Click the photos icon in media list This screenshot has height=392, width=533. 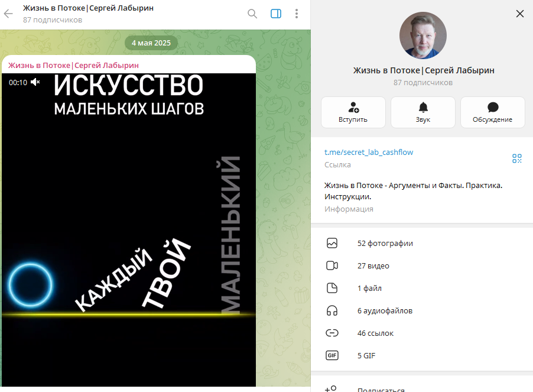pyautogui.click(x=331, y=243)
